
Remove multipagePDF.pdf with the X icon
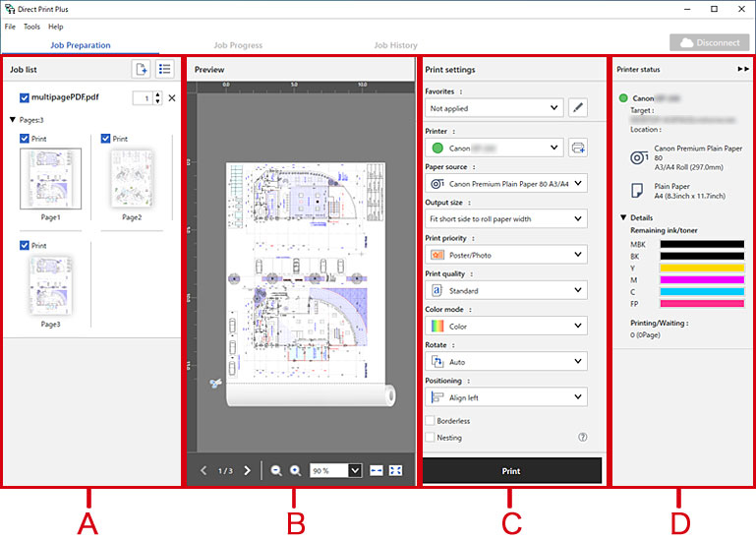point(172,98)
